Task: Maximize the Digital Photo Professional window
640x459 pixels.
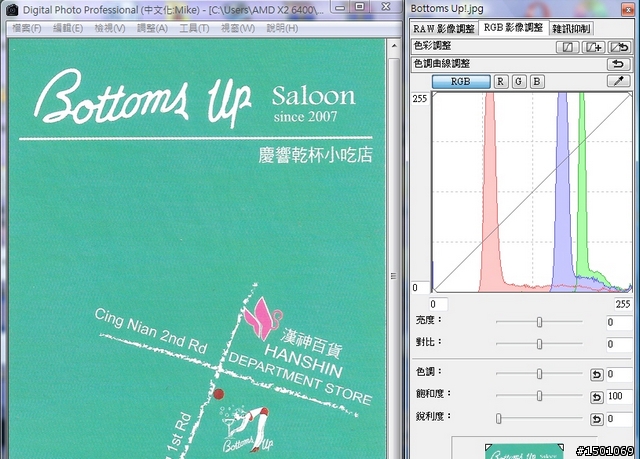Action: [x=360, y=7]
